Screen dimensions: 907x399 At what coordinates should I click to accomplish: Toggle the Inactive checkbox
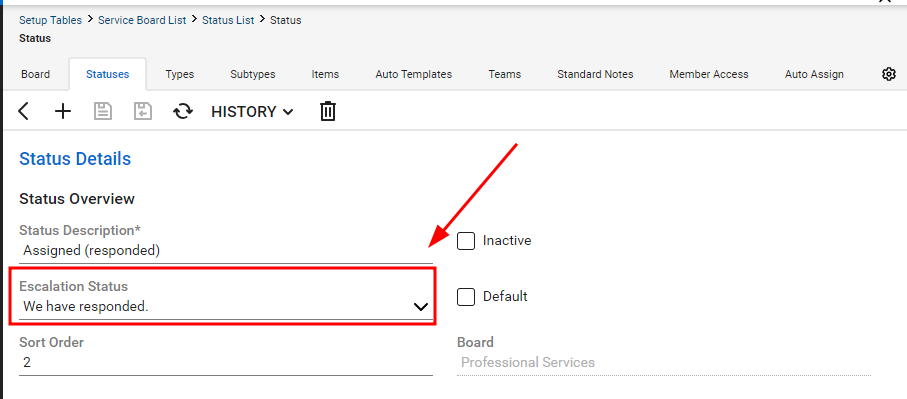466,241
